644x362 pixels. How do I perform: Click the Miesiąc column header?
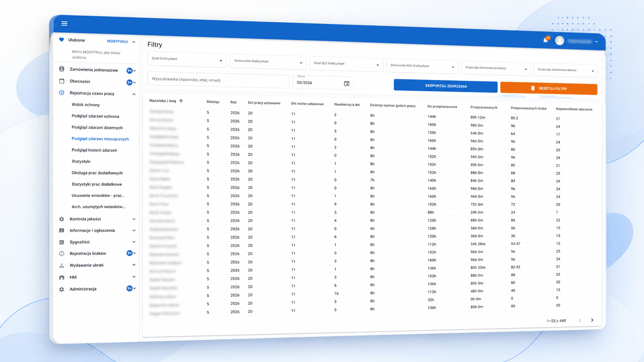pos(213,102)
